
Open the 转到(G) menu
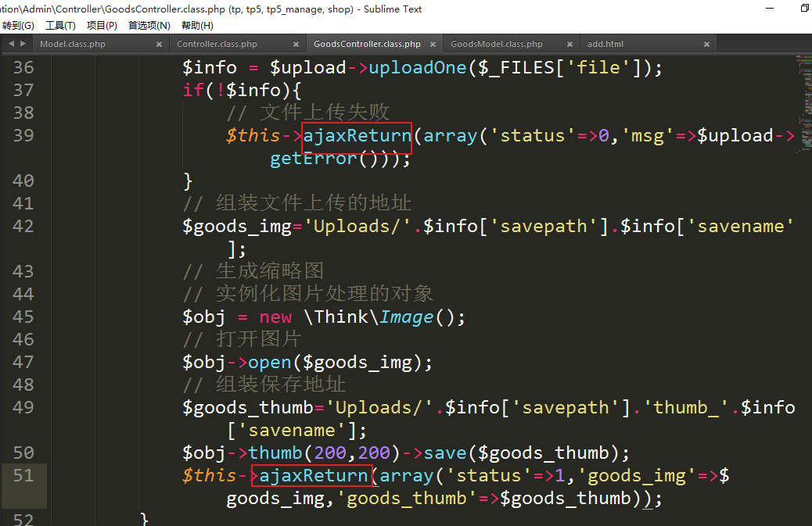[x=18, y=25]
